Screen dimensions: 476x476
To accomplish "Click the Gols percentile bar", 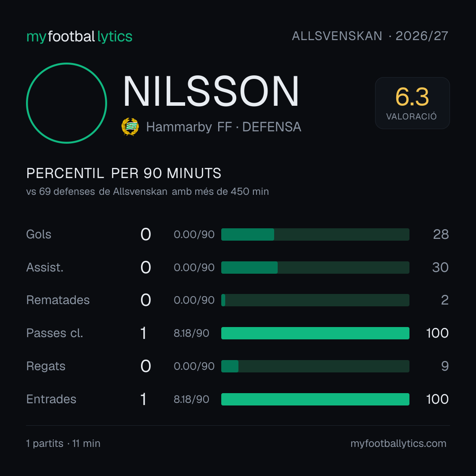I will point(315,234).
